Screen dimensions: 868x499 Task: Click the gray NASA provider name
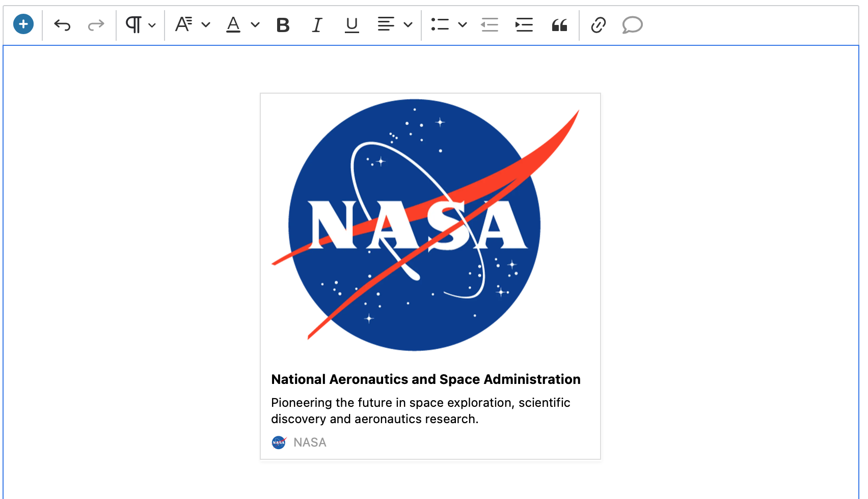[310, 442]
